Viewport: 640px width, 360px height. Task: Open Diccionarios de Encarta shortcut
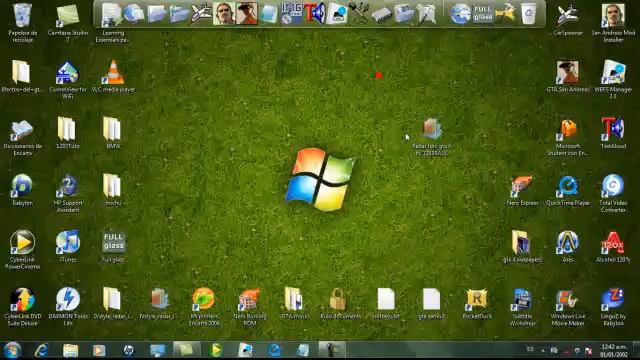(x=22, y=137)
